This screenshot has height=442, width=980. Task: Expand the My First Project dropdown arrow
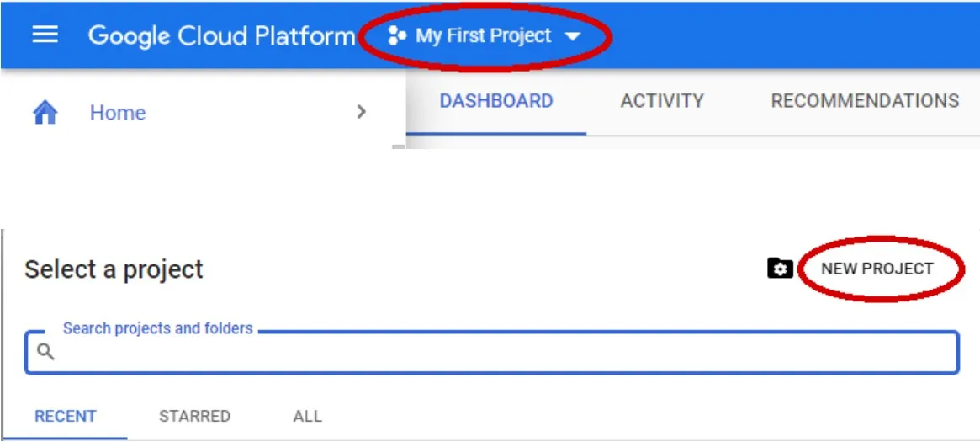pyautogui.click(x=573, y=36)
